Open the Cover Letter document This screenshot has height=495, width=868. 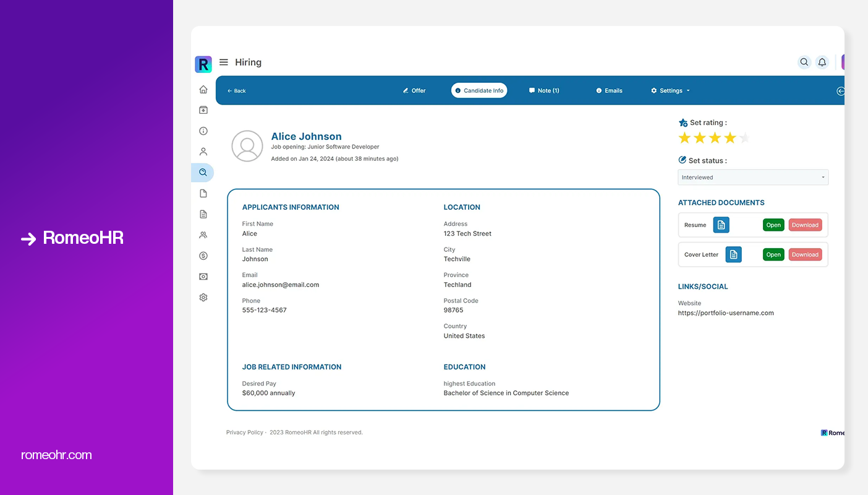point(773,254)
